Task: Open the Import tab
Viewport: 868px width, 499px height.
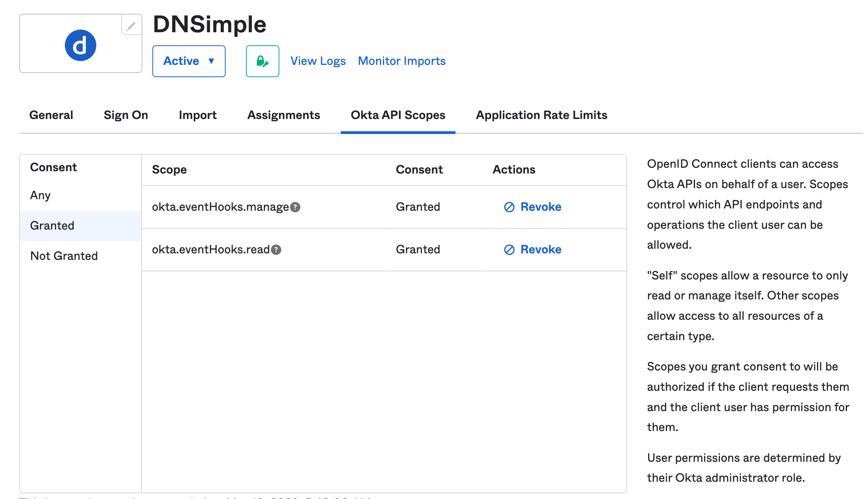Action: point(198,115)
